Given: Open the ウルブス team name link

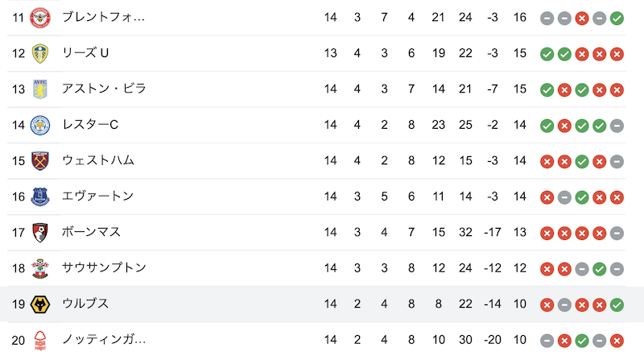Looking at the screenshot, I should click(85, 304).
